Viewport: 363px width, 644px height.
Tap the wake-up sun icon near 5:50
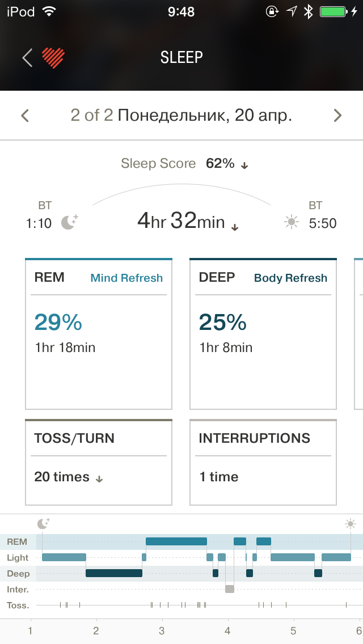pos(292,222)
